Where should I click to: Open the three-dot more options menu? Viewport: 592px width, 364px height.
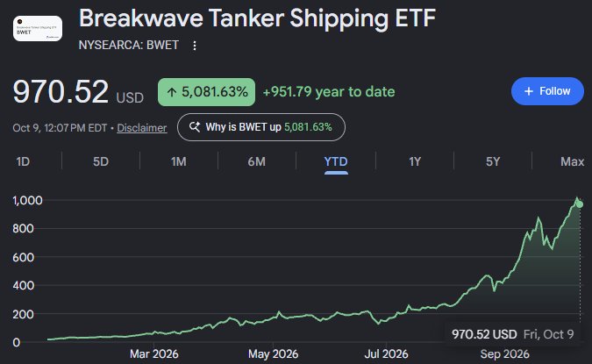195,46
